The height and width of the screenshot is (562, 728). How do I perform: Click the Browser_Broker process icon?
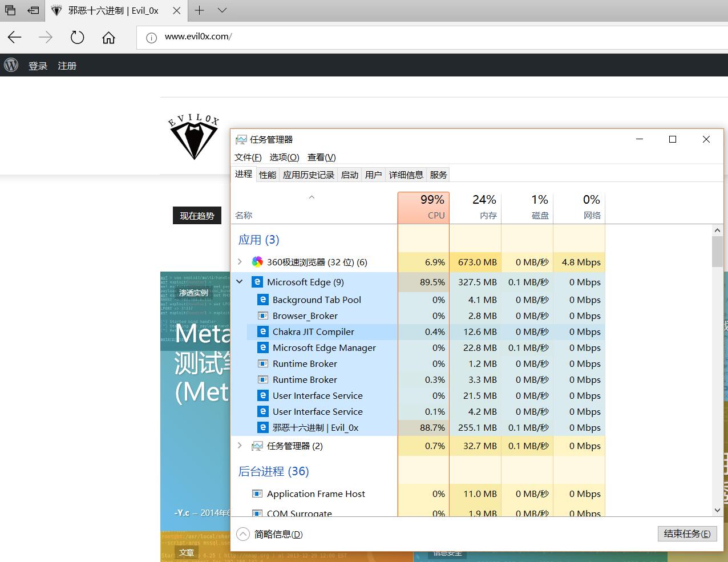(x=263, y=316)
